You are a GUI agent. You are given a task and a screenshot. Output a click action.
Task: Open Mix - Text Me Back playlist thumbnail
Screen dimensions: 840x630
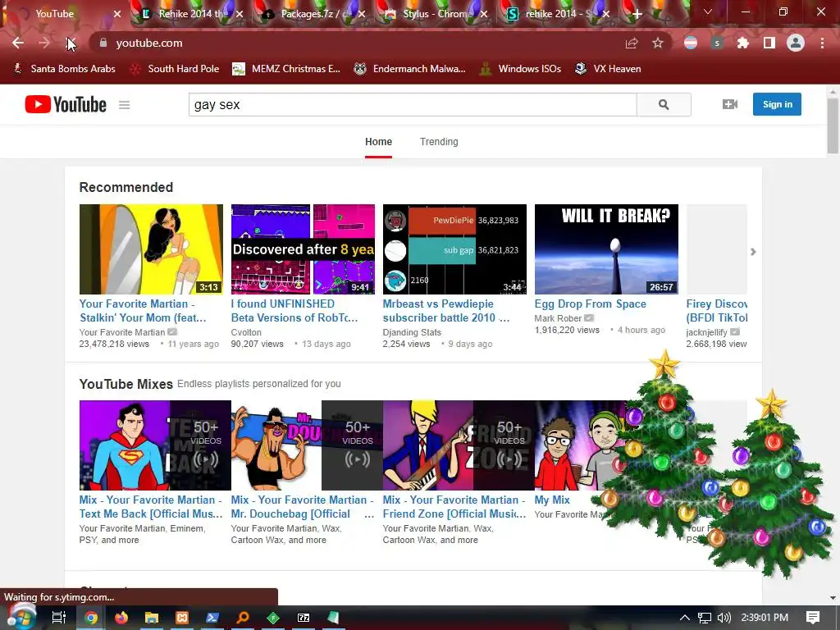[x=155, y=445]
